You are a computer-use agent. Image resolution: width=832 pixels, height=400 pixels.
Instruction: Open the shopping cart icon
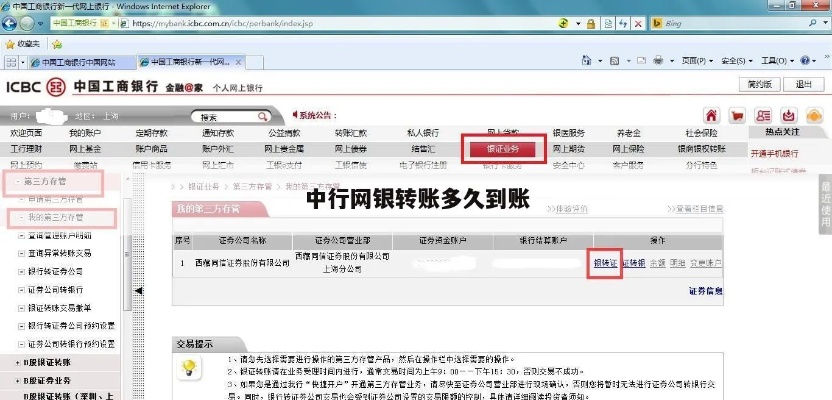(736, 115)
